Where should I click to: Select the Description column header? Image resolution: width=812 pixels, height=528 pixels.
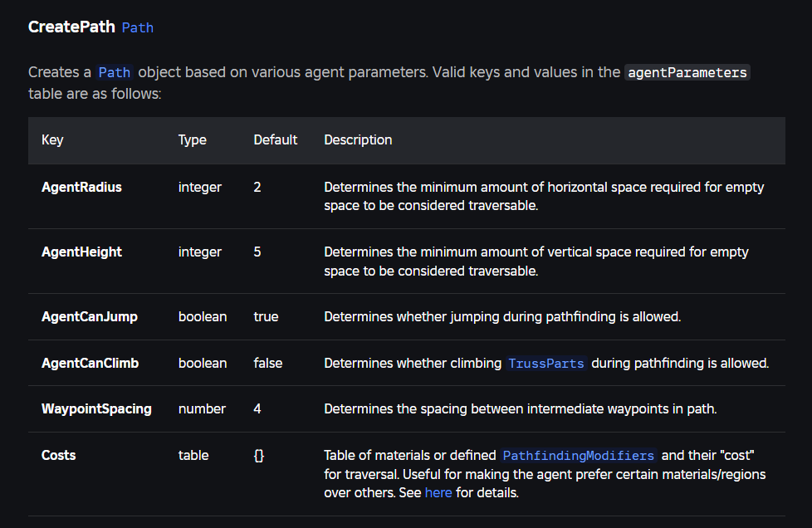pyautogui.click(x=358, y=139)
